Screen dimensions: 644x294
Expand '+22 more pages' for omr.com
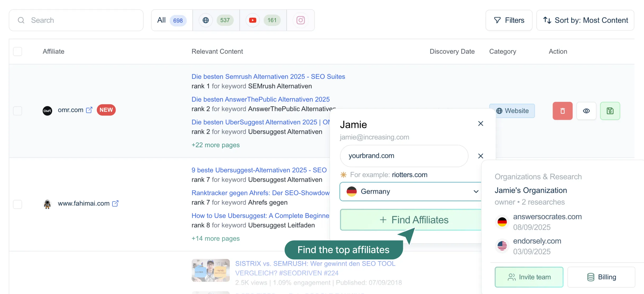pyautogui.click(x=216, y=145)
